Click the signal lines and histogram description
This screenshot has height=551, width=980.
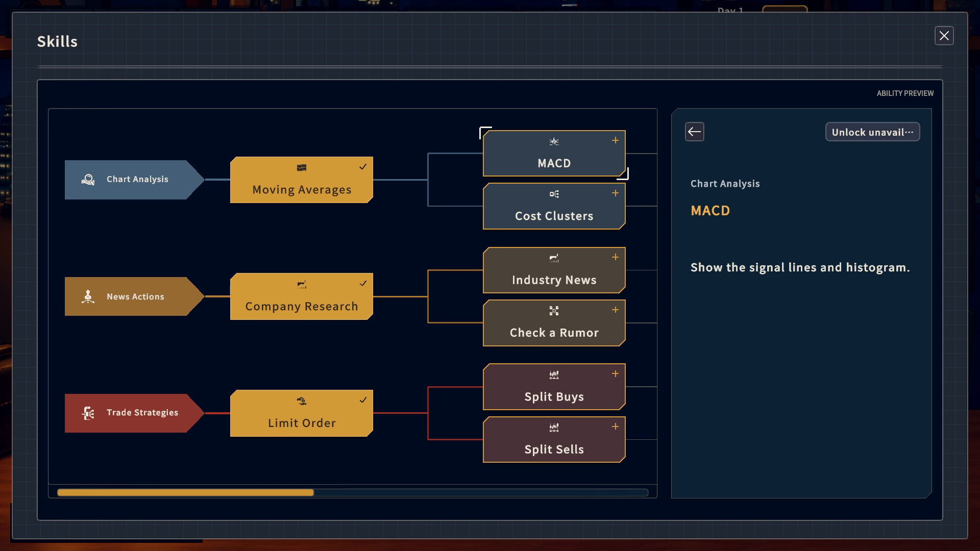[x=800, y=268]
